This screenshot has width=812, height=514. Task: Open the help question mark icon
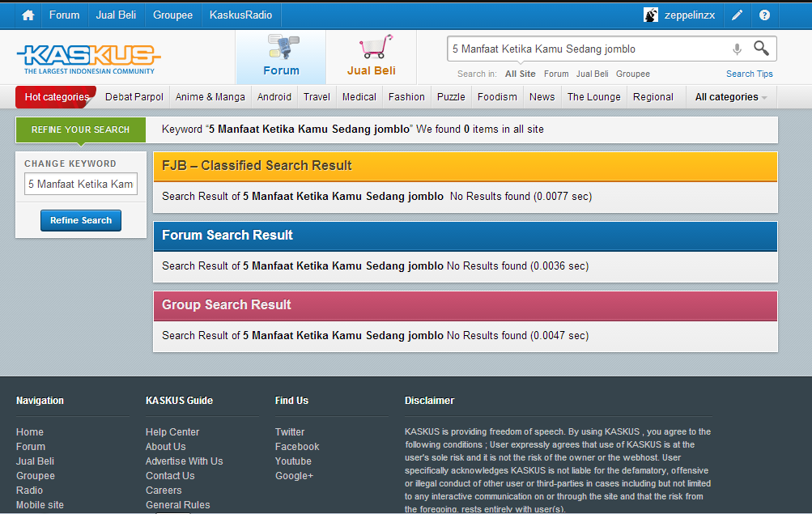click(764, 15)
